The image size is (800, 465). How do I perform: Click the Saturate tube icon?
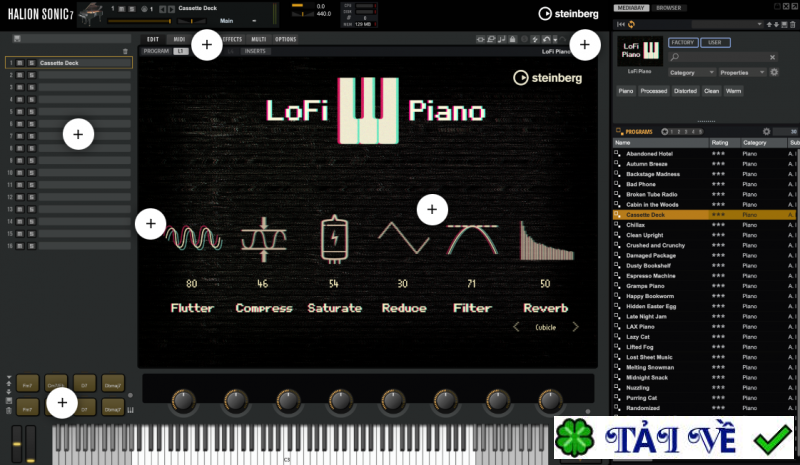[x=334, y=239]
